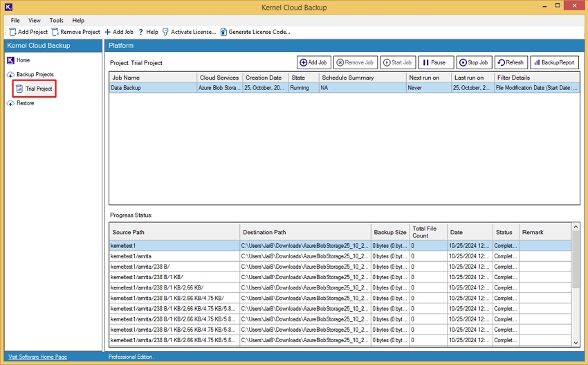Image resolution: width=588 pixels, height=365 pixels.
Task: Sort by Job Name column header
Action: [153, 78]
